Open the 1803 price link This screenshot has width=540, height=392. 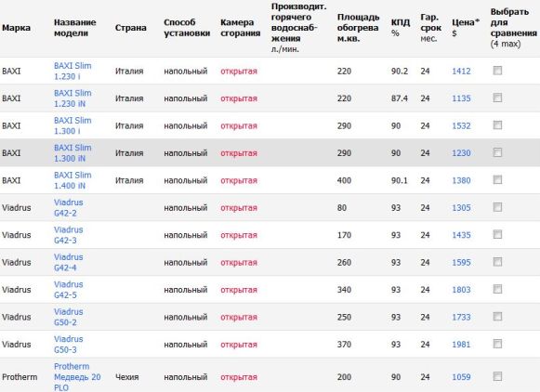point(461,290)
